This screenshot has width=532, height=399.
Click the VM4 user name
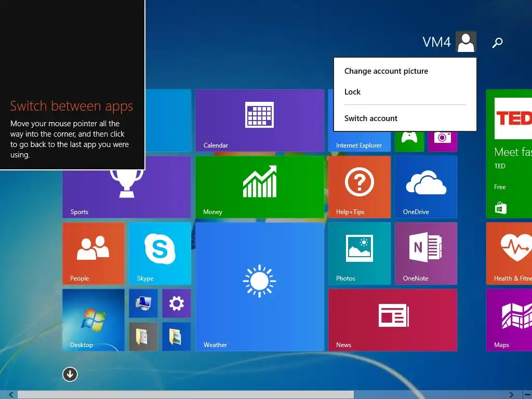click(x=436, y=42)
